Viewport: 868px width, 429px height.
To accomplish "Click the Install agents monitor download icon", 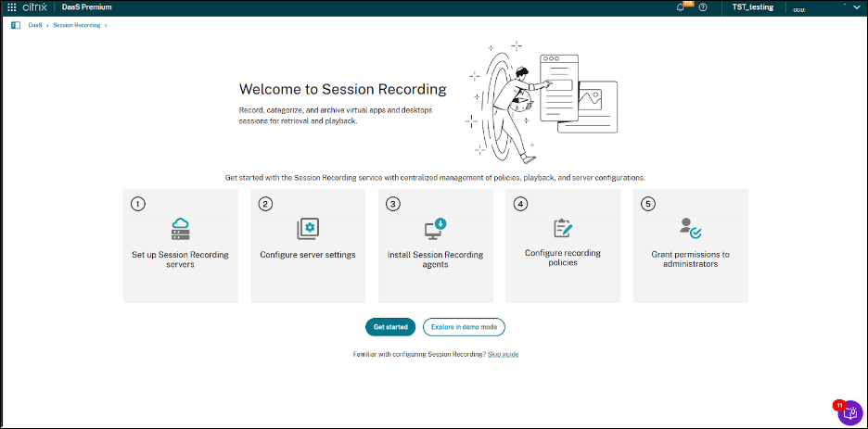I will [x=435, y=229].
